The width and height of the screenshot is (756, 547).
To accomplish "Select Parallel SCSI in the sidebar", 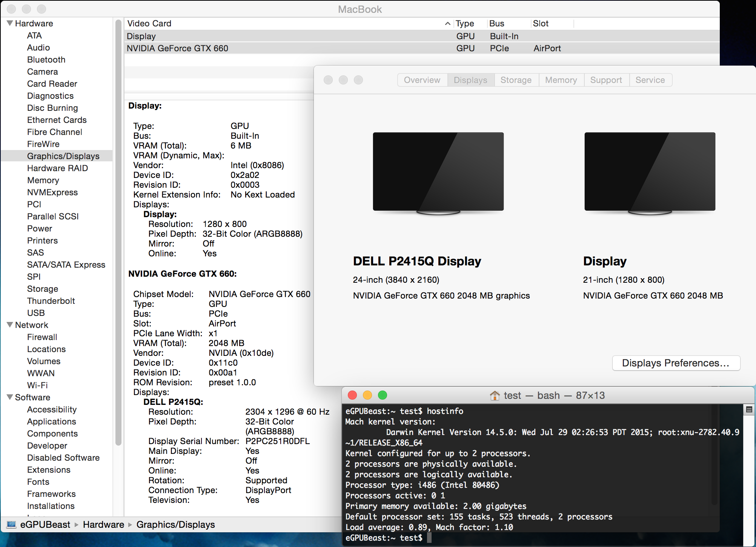I will pyautogui.click(x=53, y=216).
